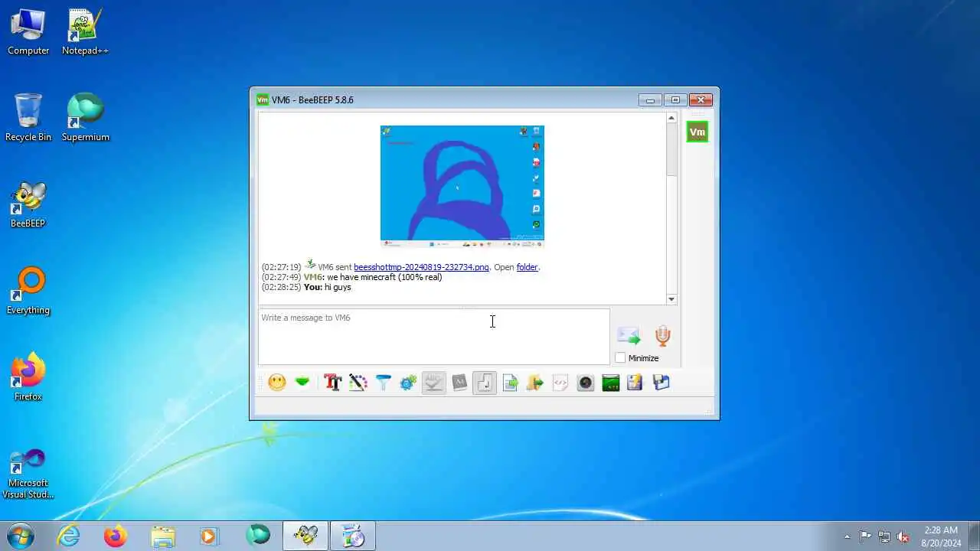Enable the Minimize checkbox
980x551 pixels.
(x=620, y=358)
